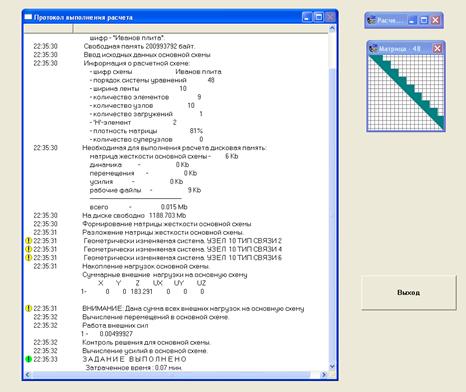This screenshot has width=466, height=392.
Task: Click 'Ввод исходных данных основной схемы'
Action: pyautogui.click(x=147, y=55)
